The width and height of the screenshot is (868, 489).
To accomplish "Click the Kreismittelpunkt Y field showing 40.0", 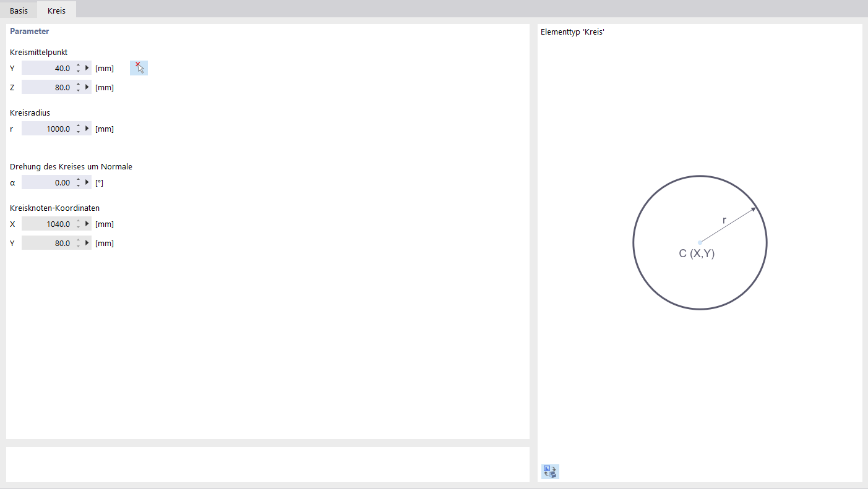I will tap(47, 68).
